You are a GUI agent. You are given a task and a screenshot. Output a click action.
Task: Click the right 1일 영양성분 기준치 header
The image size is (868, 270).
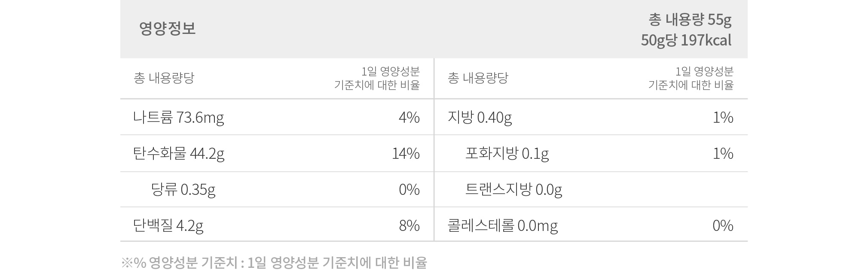(691, 78)
